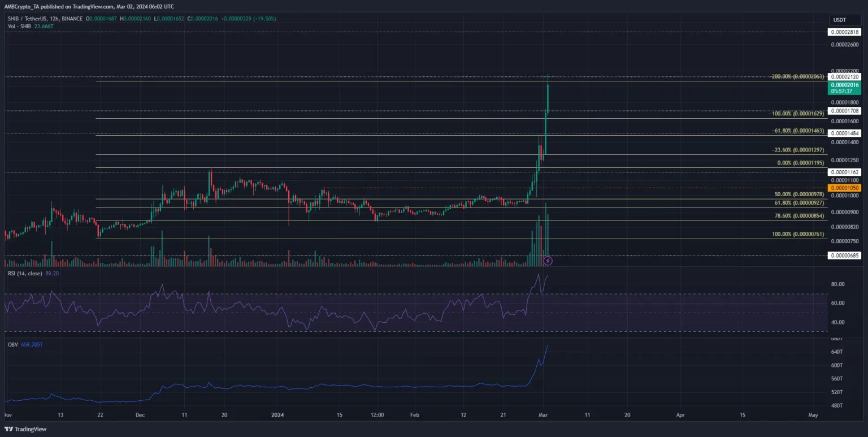Select the 0.00001708 price level tag
This screenshot has height=437, width=868.
coord(844,111)
